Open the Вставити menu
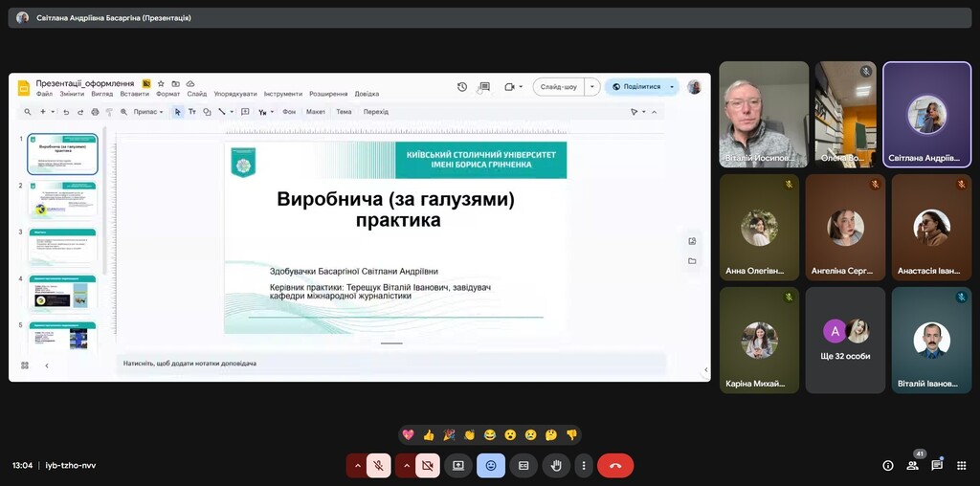Screen dimensions: 980x486 click(134, 94)
